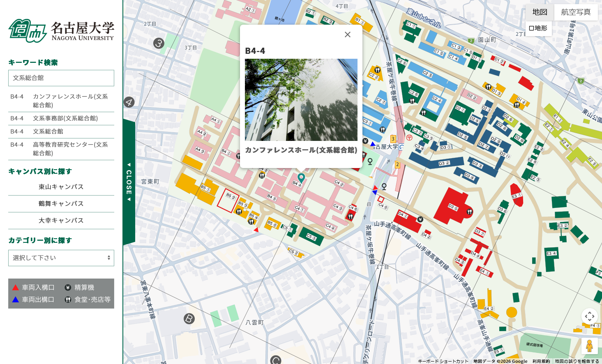Collapse sidebar using the CLOSE tab
Screen dimensions: 602x364
pos(129,182)
